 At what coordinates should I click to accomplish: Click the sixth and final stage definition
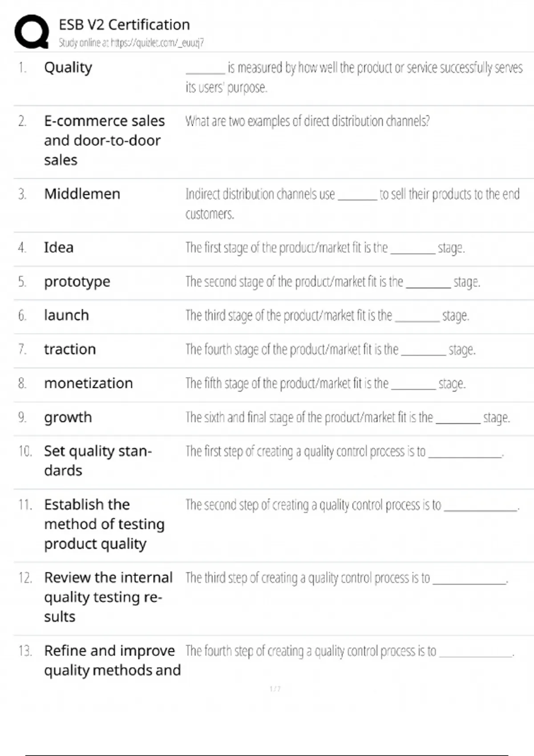click(347, 417)
